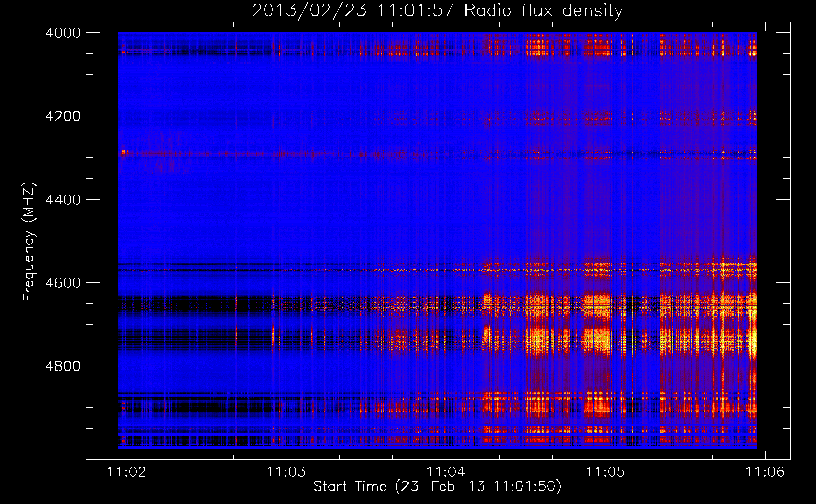Click the "Start Time (23-Feb-13 11:01:50)" axis title
This screenshot has height=504, width=816.
click(x=437, y=487)
